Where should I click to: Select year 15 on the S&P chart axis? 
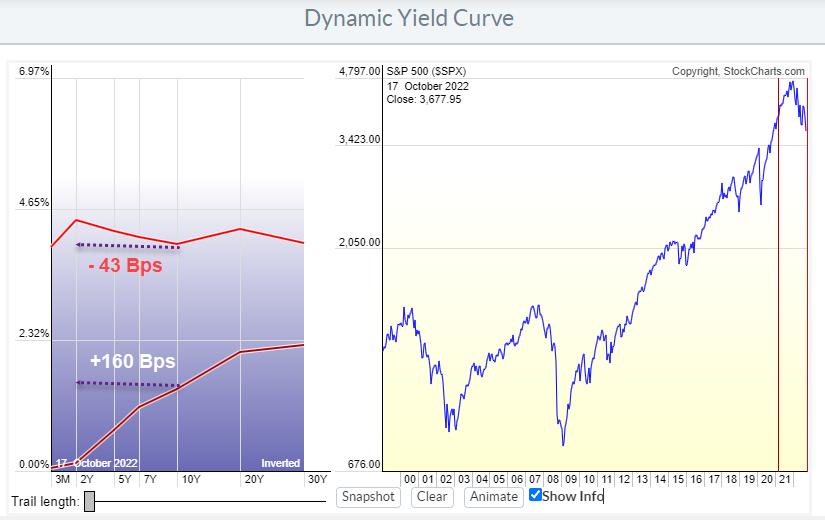pos(678,479)
